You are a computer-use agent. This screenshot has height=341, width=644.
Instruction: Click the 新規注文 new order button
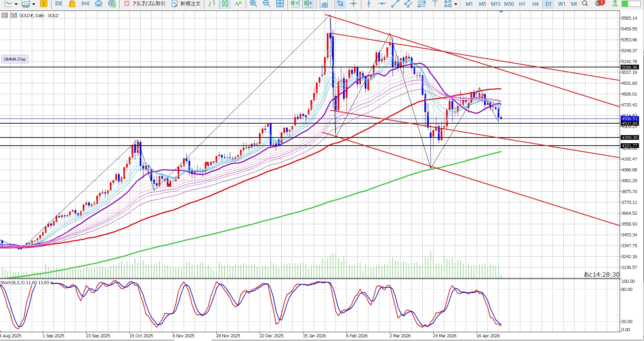point(186,4)
